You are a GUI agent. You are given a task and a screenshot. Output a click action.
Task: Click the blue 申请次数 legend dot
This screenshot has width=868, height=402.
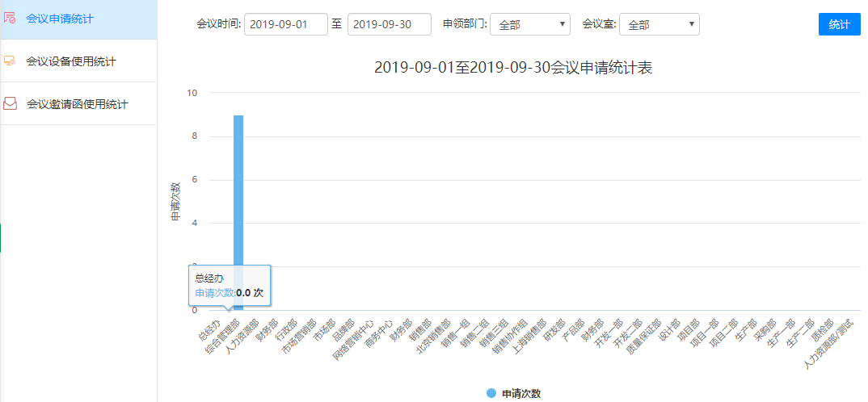pyautogui.click(x=491, y=393)
